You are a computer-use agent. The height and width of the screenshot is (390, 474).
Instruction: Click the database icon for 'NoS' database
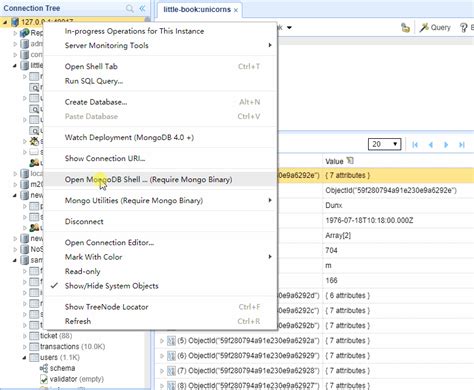24,249
